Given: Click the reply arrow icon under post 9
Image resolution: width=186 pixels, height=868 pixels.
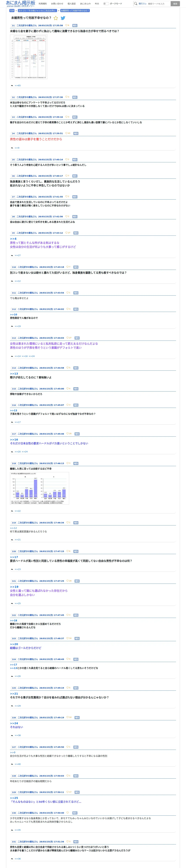Looking at the screenshot, I should click(x=12, y=255).
